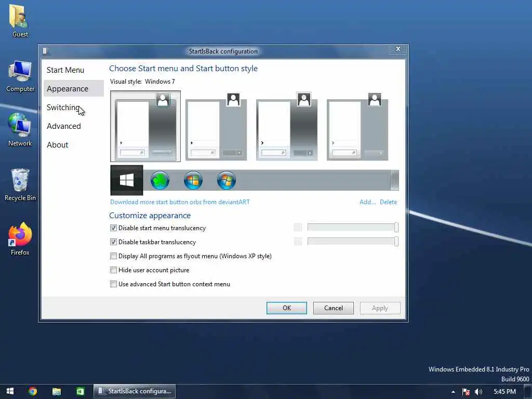Adjust the taskbar translucency slider
Screen dimensions: 532x399
[353, 241]
